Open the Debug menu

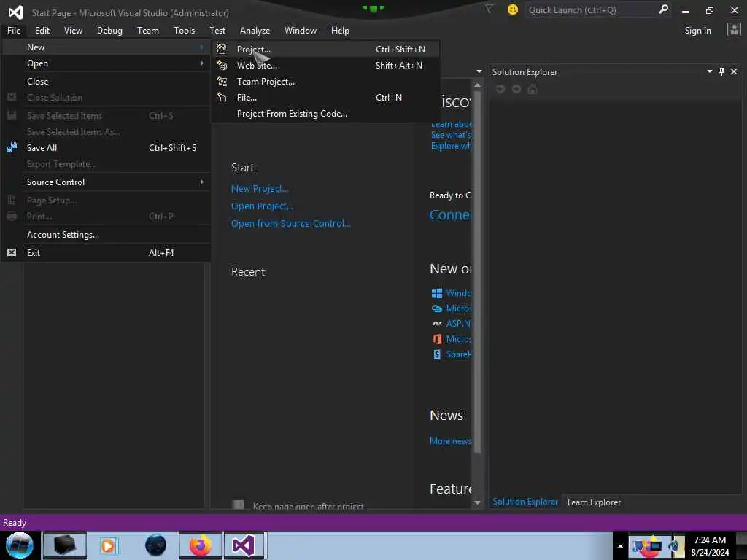pos(109,31)
